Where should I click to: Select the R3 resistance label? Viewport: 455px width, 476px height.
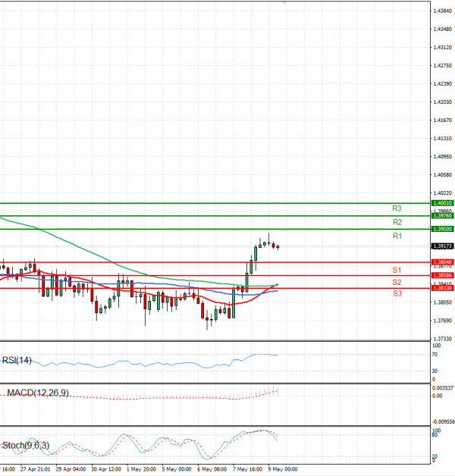(397, 208)
